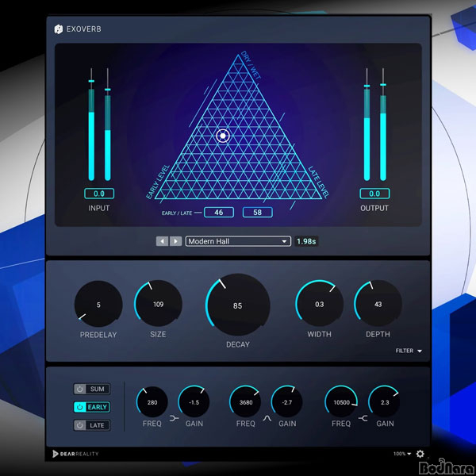Screen dimensions: 476x476
Task: Click the bell filter shape icon
Action: coord(267,419)
